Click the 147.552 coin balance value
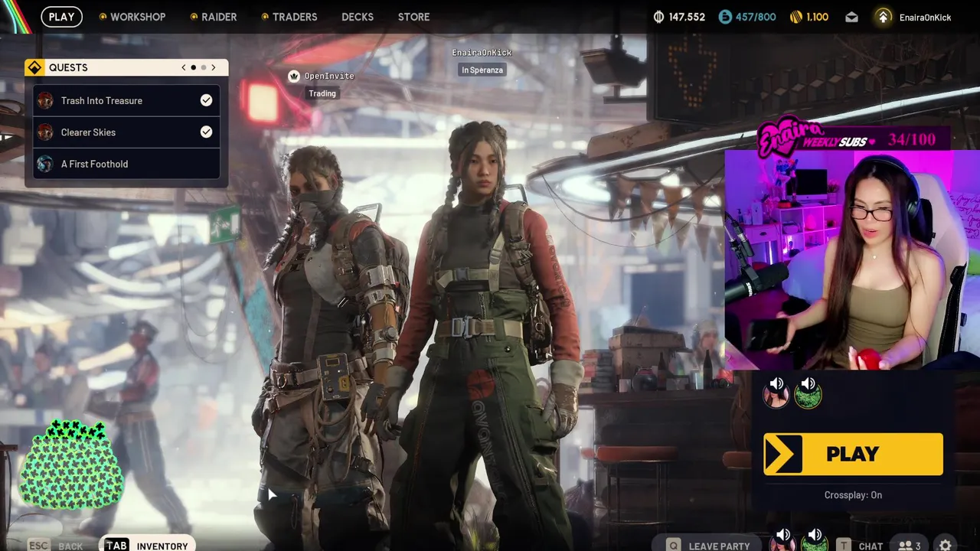The height and width of the screenshot is (551, 980). pyautogui.click(x=687, y=17)
